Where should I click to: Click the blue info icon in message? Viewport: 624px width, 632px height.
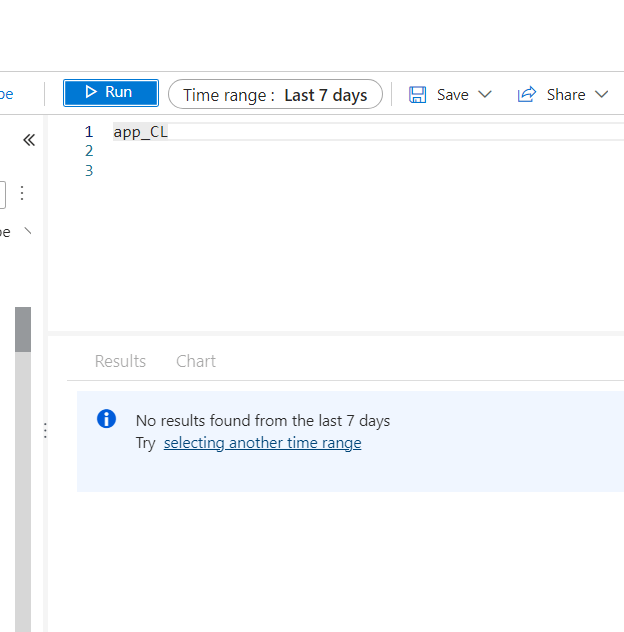coord(106,419)
